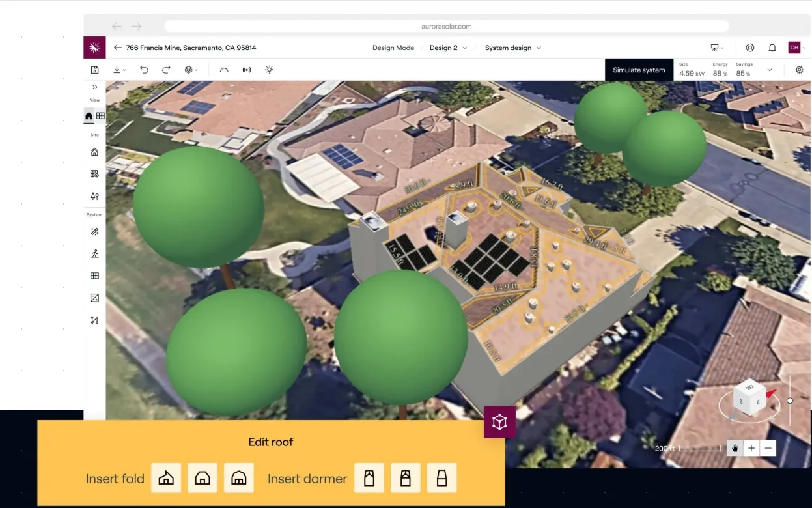812x508 pixels.
Task: Click the first Insert fold roof icon
Action: [166, 478]
